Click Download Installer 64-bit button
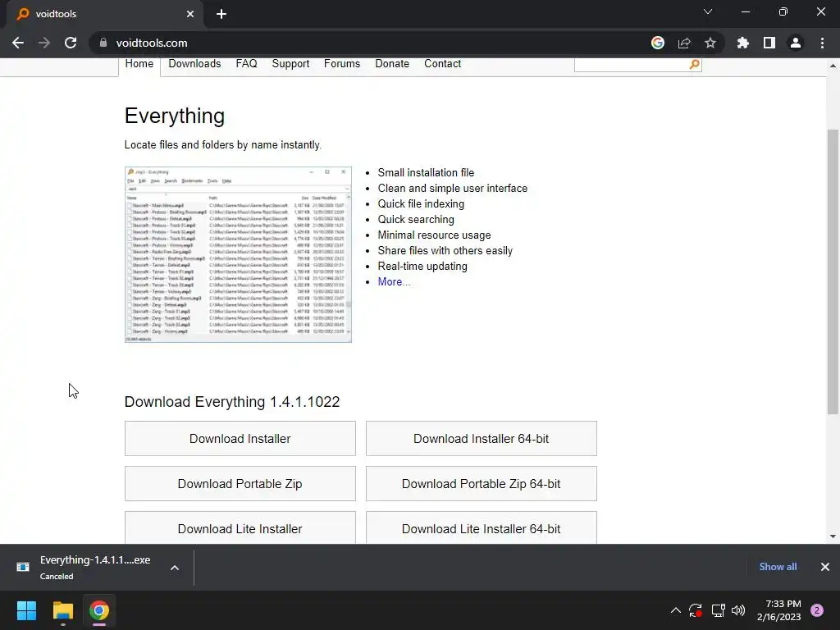Image resolution: width=840 pixels, height=630 pixels. point(481,439)
